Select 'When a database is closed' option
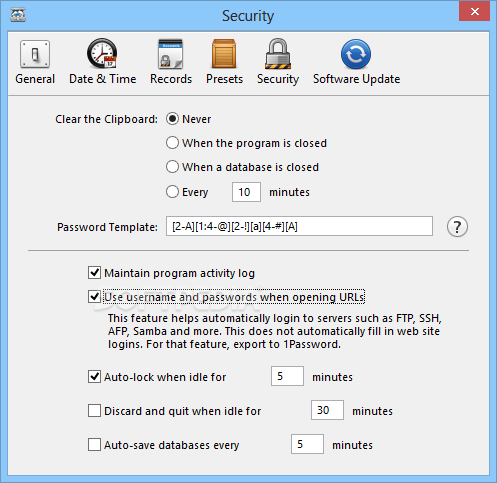Image resolution: width=497 pixels, height=483 pixels. coord(172,167)
